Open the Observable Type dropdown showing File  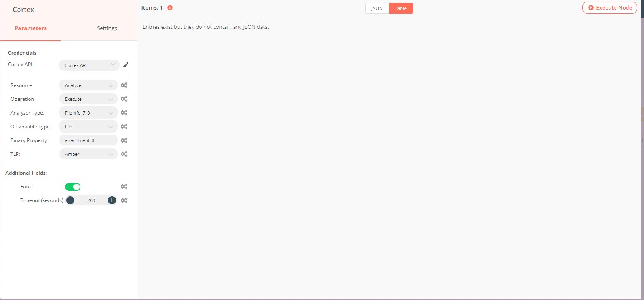click(x=88, y=127)
